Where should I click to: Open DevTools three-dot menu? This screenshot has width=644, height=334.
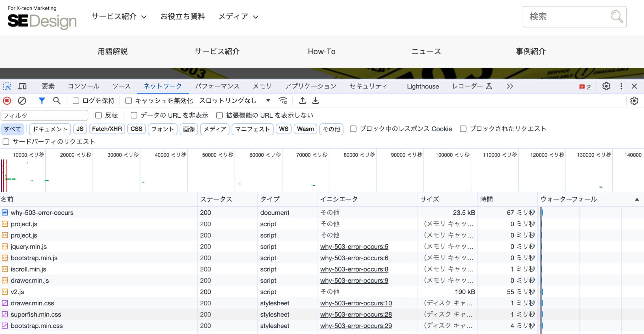click(x=621, y=86)
